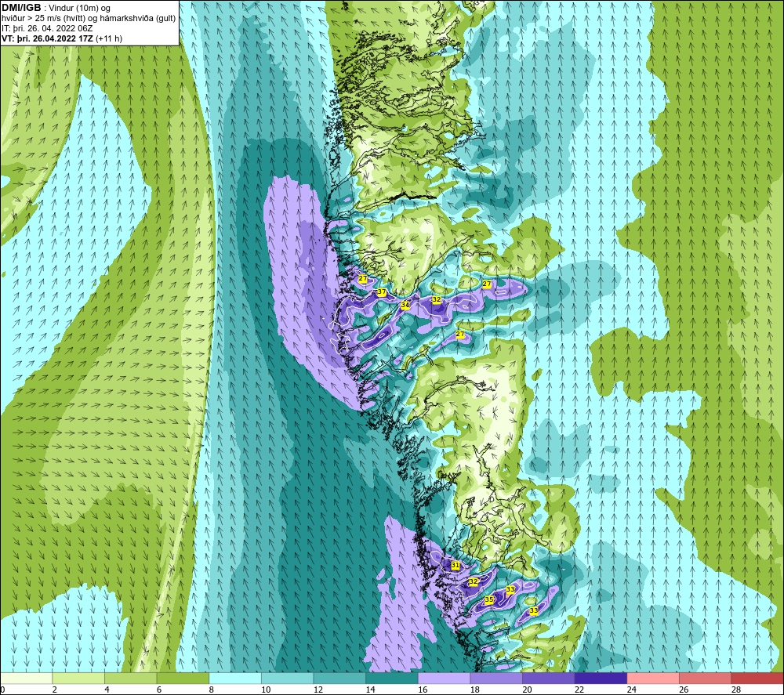Click the legend scale number 22

pos(579,690)
